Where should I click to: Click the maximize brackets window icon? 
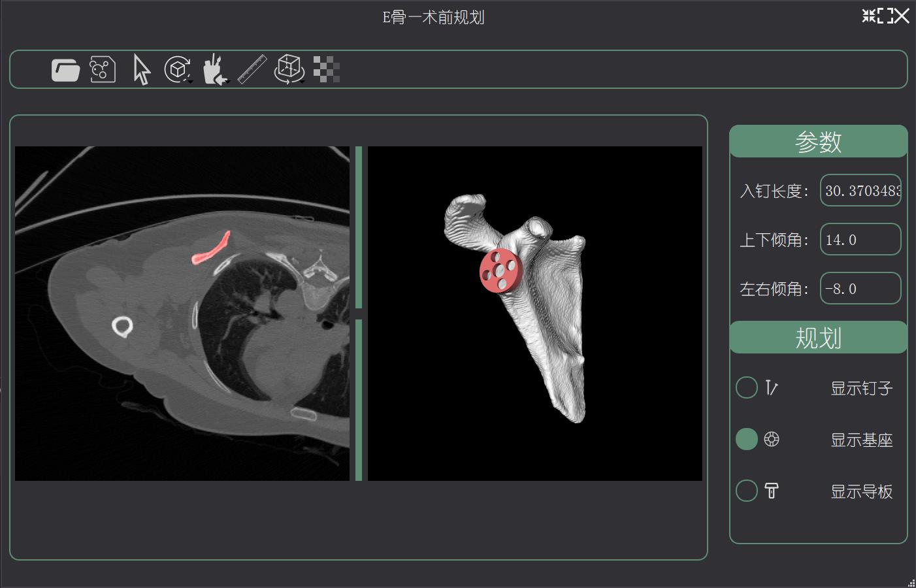point(886,16)
